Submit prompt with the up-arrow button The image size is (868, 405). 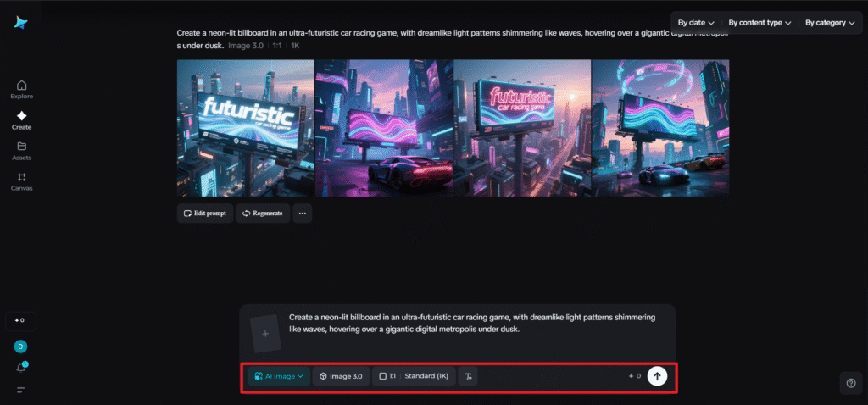click(657, 376)
